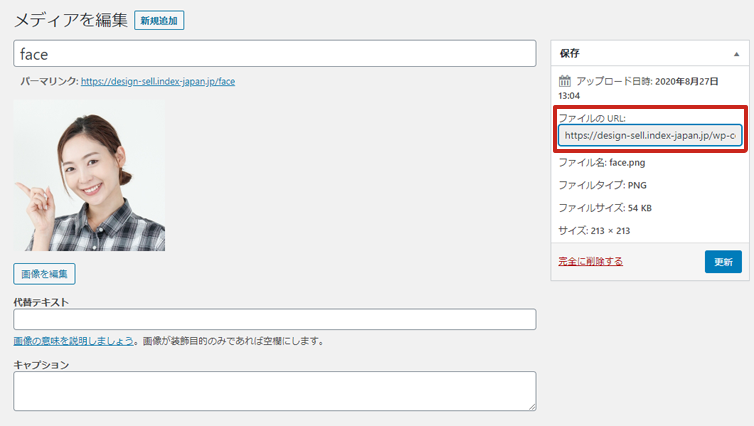Collapse the 保存 panel using its arrow

click(736, 53)
